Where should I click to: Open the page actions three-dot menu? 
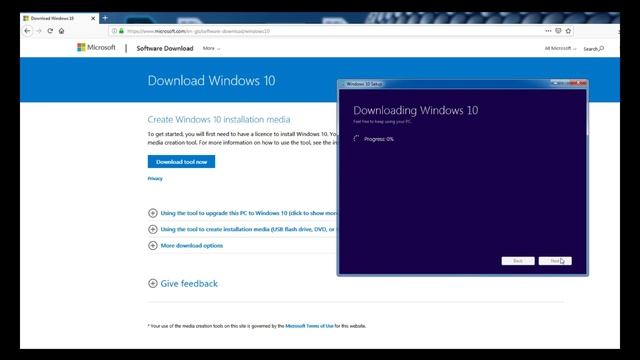point(548,31)
